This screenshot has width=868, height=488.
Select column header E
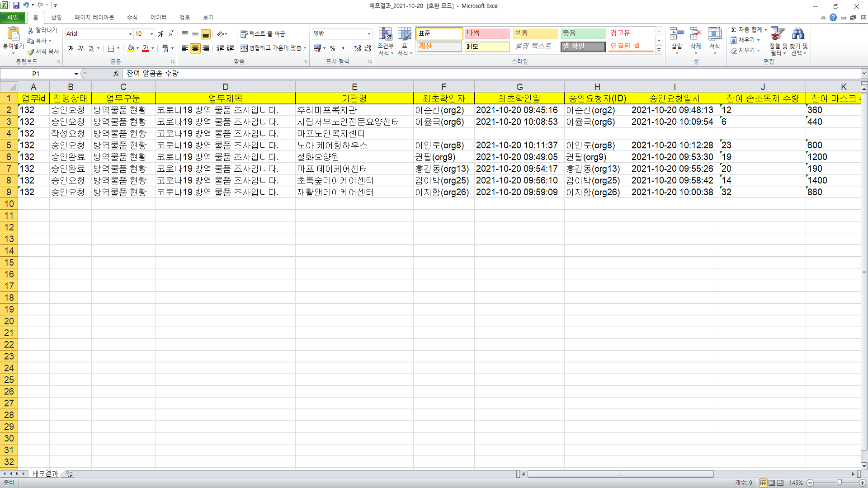(354, 87)
